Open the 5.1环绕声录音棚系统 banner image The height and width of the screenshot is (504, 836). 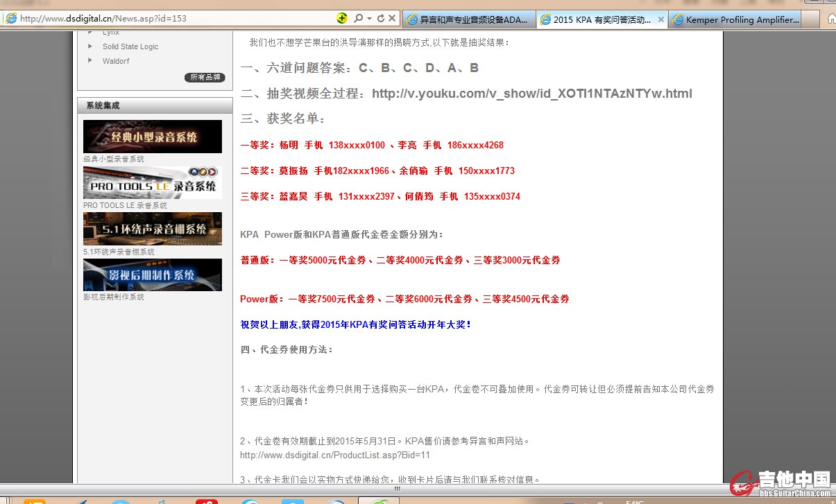(x=153, y=229)
